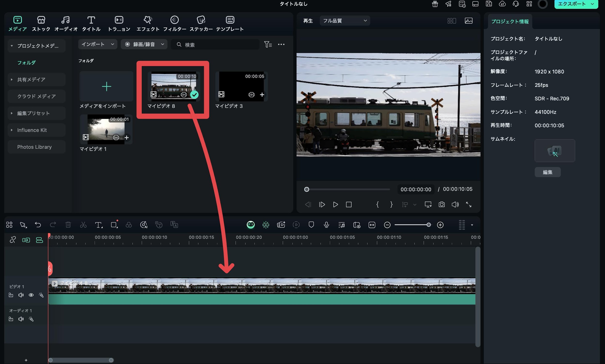Open the エフェクト (Effects) tab
Image resolution: width=605 pixels, height=364 pixels.
pyautogui.click(x=148, y=23)
